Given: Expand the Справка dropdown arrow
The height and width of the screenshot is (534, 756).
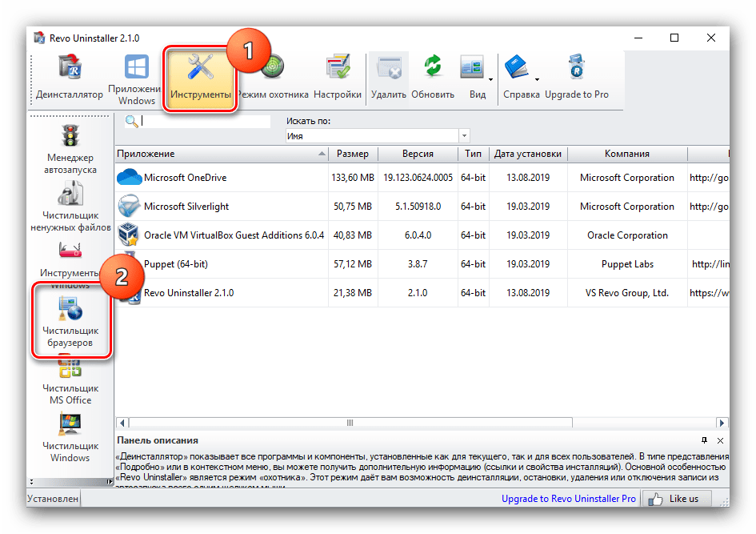Looking at the screenshot, I should (x=537, y=79).
